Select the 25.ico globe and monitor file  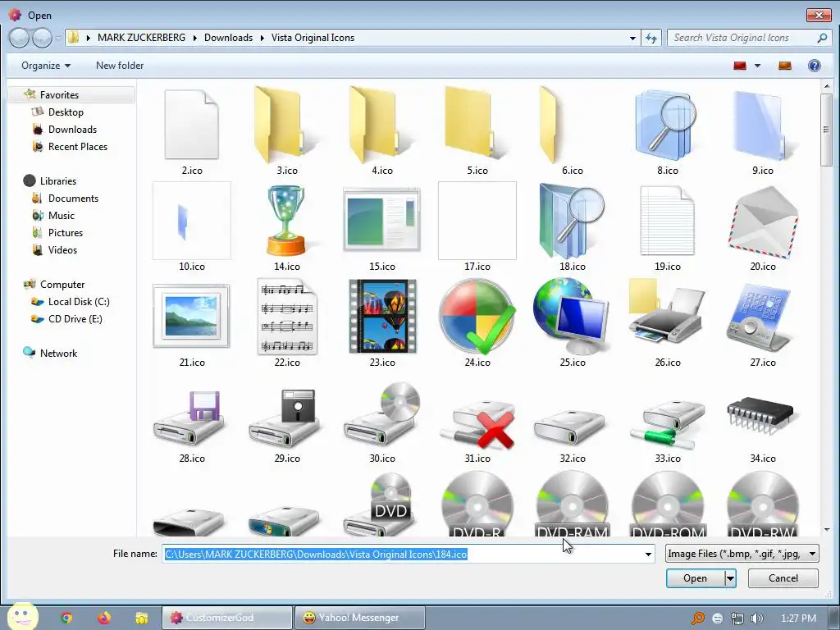[x=572, y=323]
